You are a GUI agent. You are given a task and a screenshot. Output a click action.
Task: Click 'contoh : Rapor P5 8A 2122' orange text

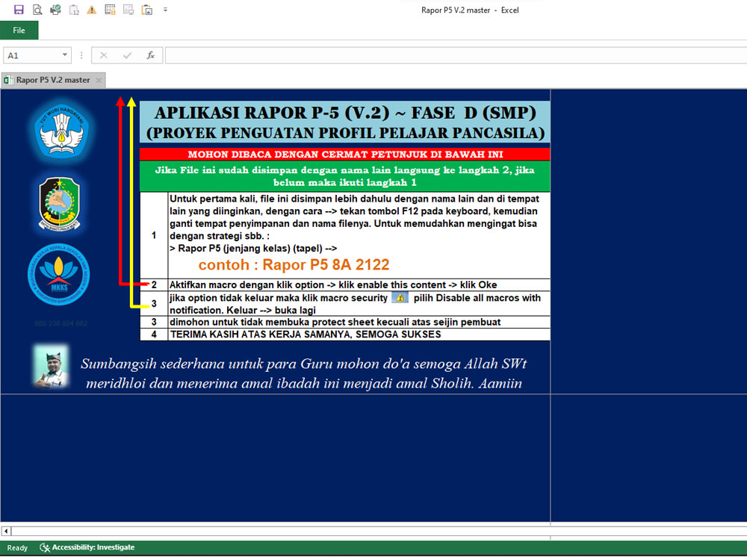point(294,265)
